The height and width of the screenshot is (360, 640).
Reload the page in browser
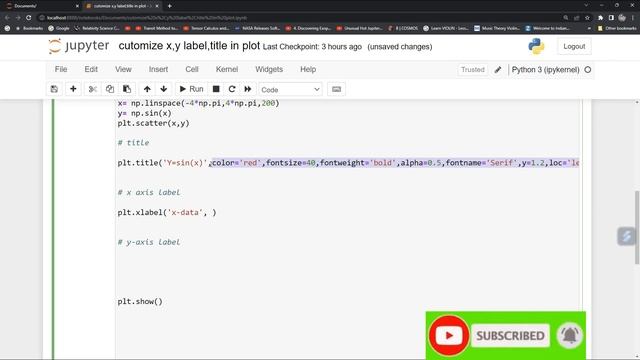point(29,18)
